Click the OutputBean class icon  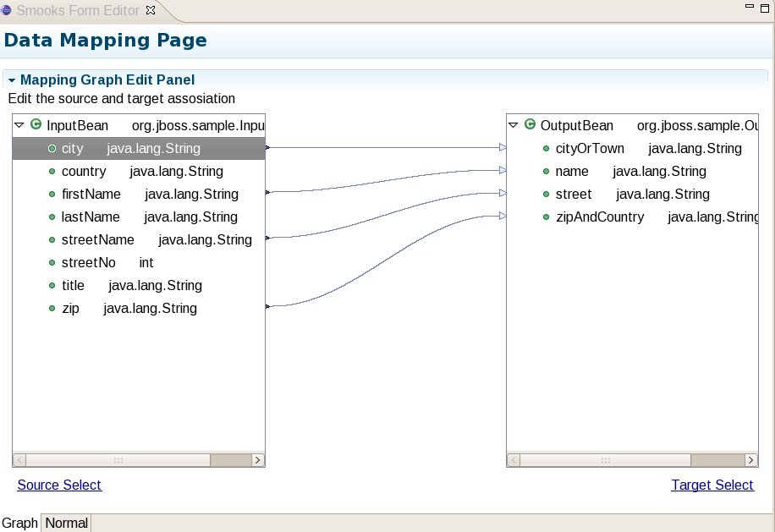(530, 124)
